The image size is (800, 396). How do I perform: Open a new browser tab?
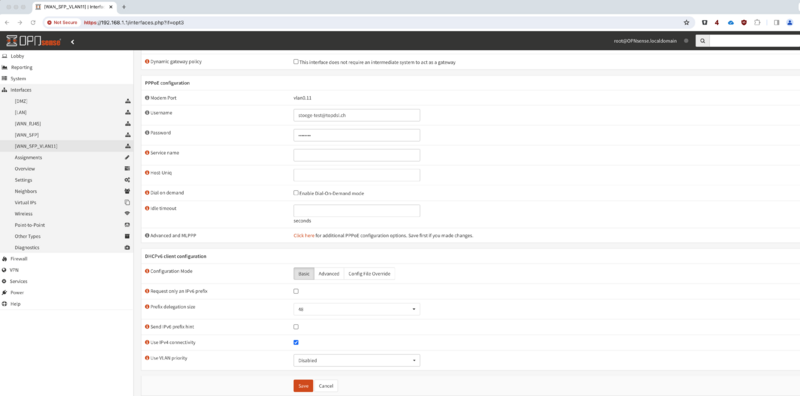pyautogui.click(x=124, y=7)
